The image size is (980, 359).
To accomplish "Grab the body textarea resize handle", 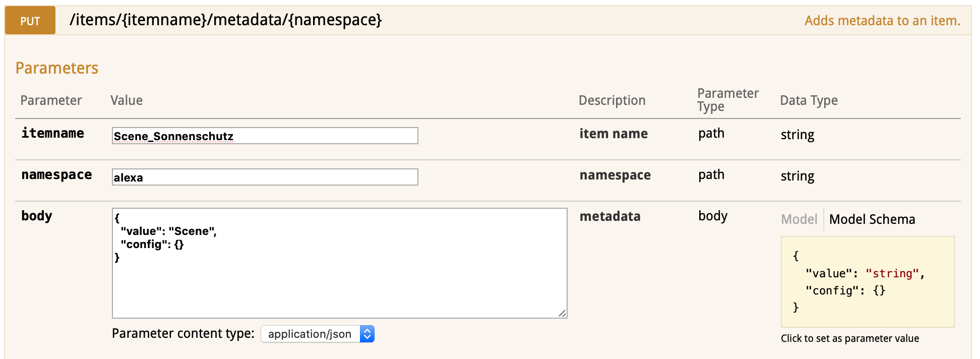I will [x=562, y=313].
